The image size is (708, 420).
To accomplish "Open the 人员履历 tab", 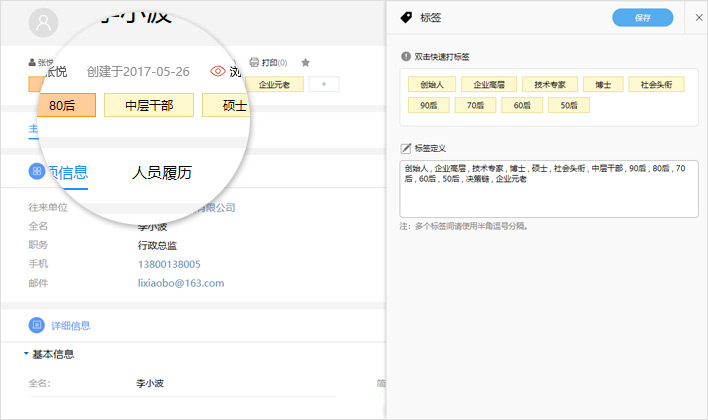I will (x=162, y=173).
